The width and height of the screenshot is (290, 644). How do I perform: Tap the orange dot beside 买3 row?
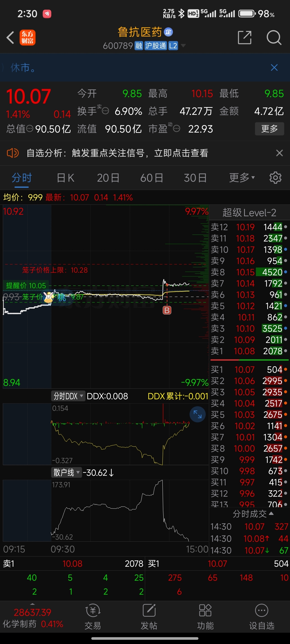285,392
